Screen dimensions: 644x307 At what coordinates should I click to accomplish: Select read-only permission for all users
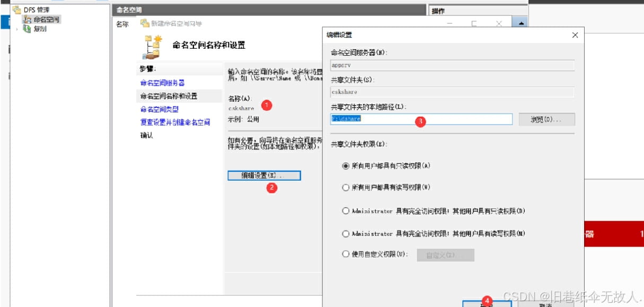point(346,166)
